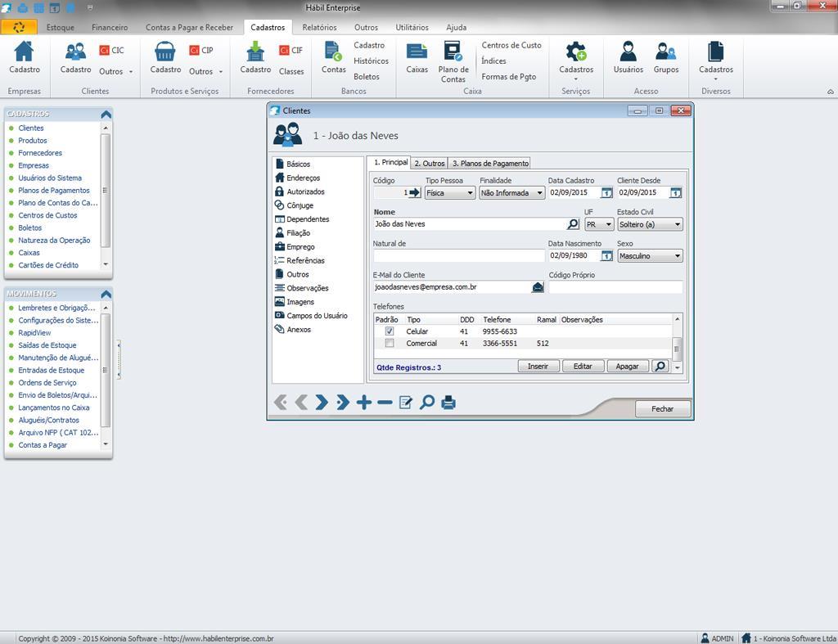Open the Caixas icon in ribbon
This screenshot has width=838, height=644.
417,52
